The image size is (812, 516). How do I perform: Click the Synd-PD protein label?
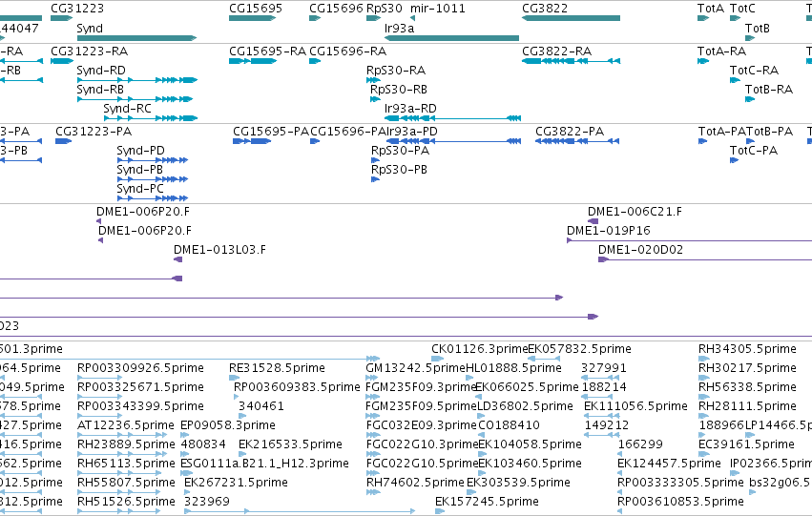pos(141,151)
